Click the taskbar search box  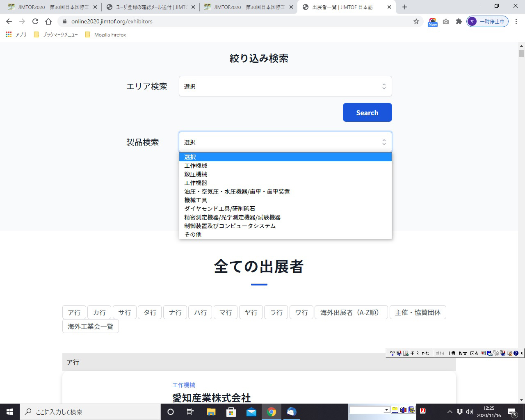pyautogui.click(x=90, y=412)
